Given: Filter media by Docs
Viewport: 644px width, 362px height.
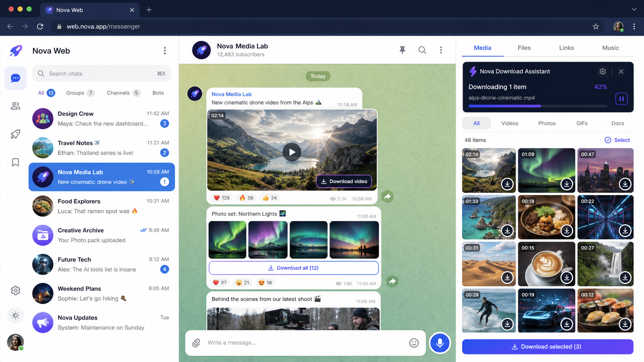Looking at the screenshot, I should pos(618,123).
